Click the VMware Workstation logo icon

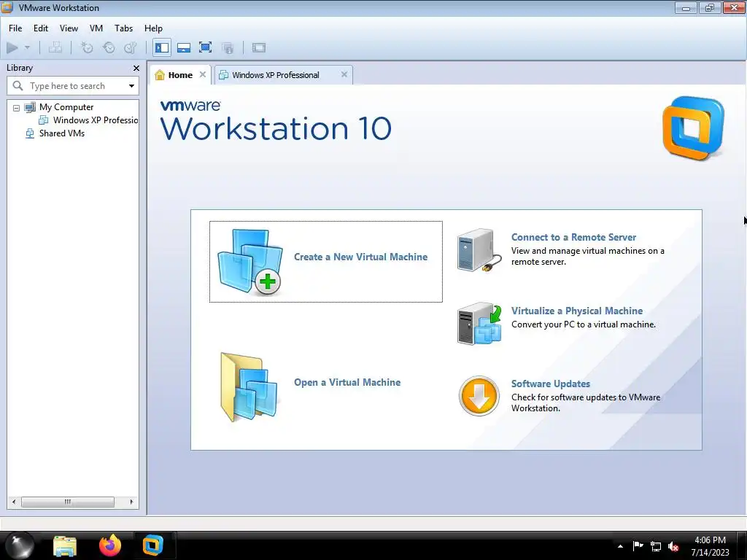point(693,128)
